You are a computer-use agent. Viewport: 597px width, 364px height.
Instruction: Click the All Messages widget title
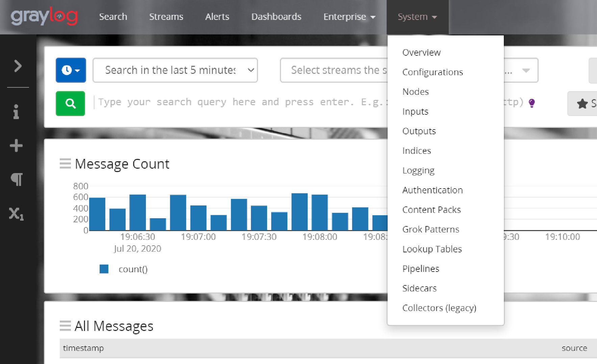[114, 326]
